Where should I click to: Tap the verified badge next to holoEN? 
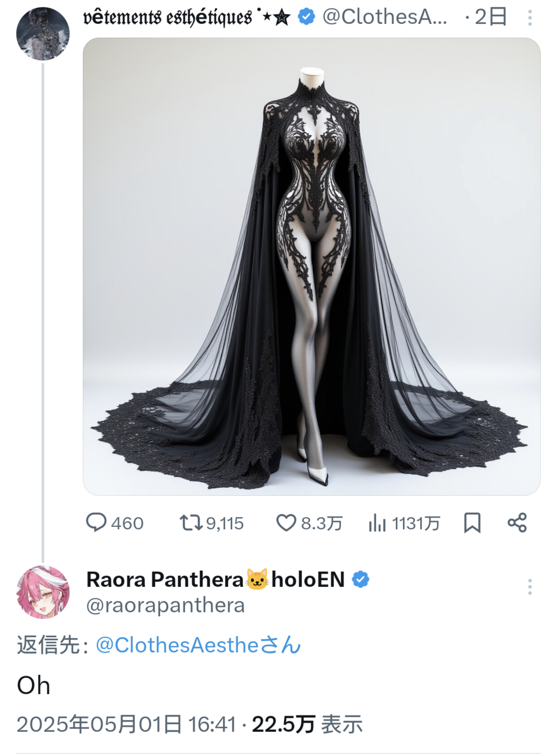360,579
